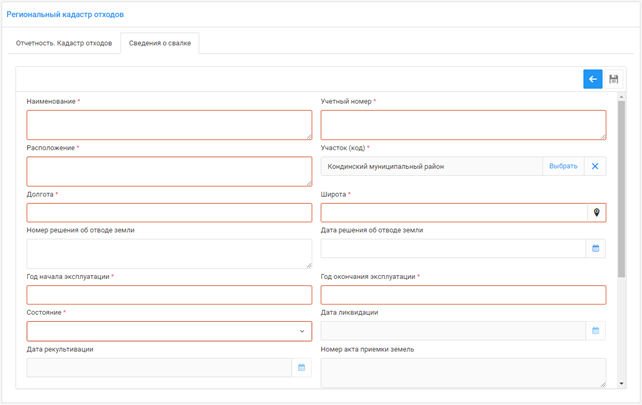Open calendar for Дата рекультивации
642x405 pixels.
(x=301, y=367)
